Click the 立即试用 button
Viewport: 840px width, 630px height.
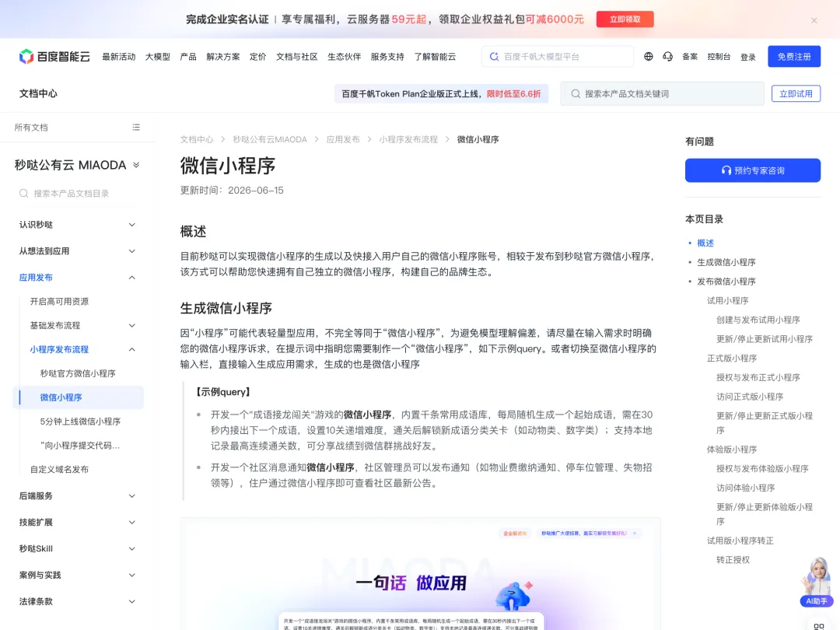796,94
